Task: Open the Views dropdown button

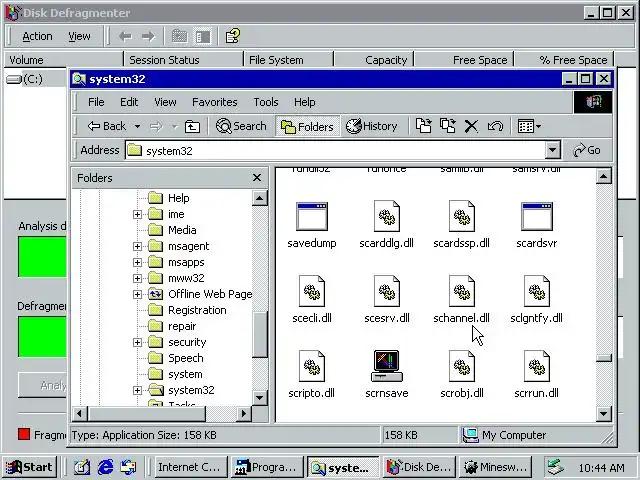Action: click(529, 126)
